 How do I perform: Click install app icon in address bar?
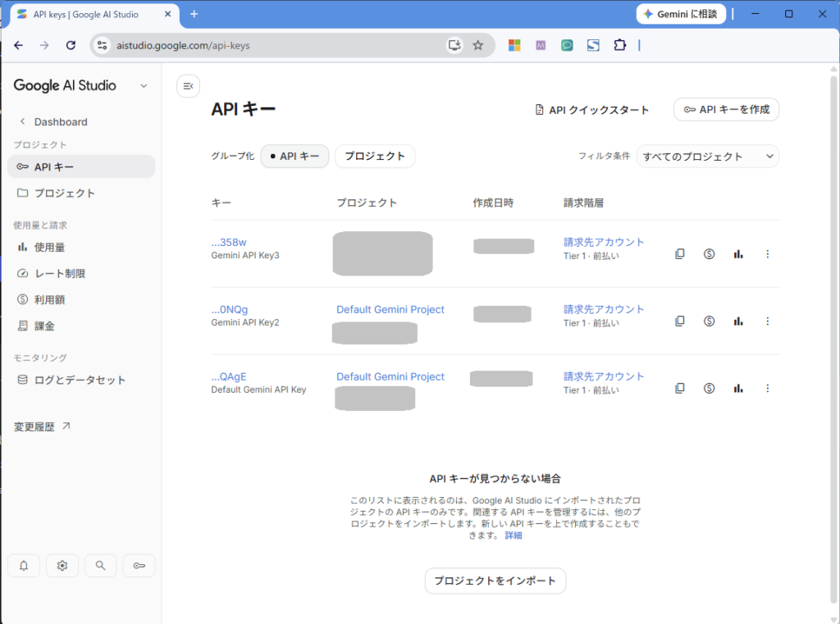click(x=454, y=46)
